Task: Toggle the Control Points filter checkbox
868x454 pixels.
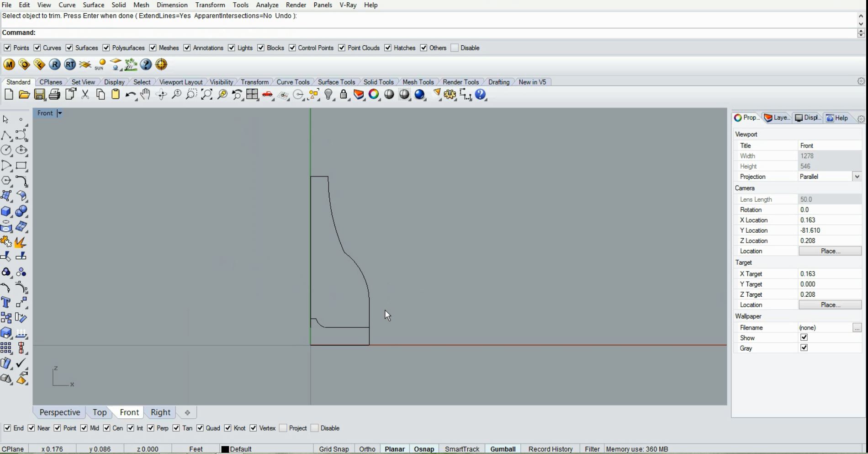Action: 292,48
